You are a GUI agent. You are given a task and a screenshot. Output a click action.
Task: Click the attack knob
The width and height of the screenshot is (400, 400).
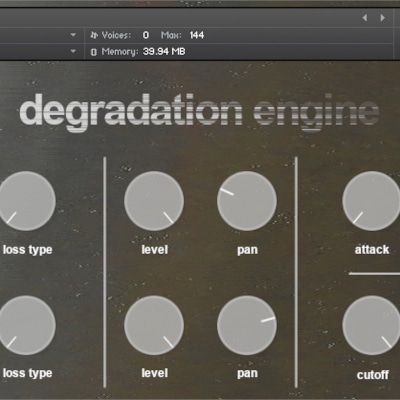[x=371, y=201]
